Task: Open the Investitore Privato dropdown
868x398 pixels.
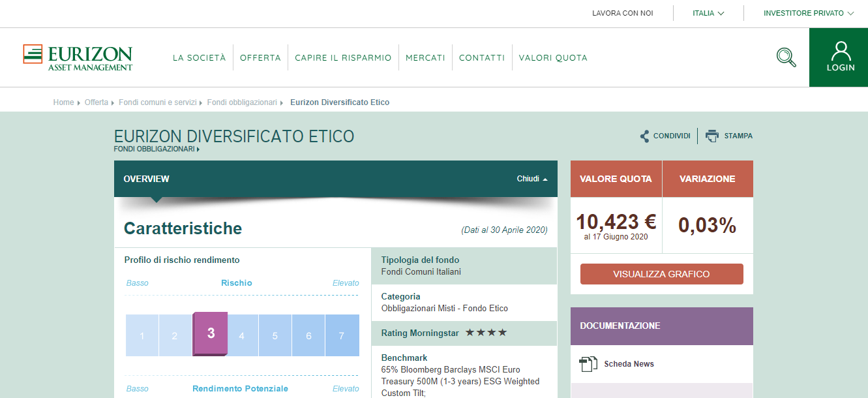Action: click(808, 13)
